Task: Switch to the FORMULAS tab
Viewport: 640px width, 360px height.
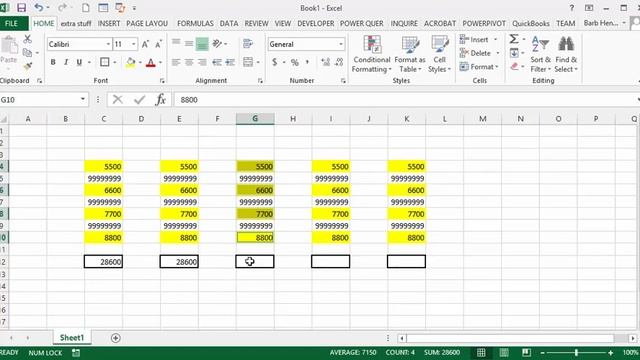Action: 195,23
